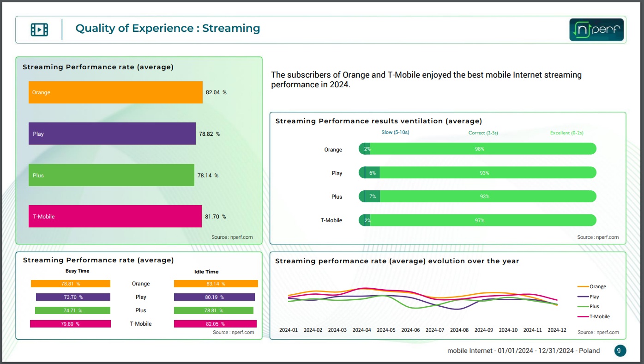Click "Orange" label between Busy and Idle bars
The image size is (644, 364).
coord(141,284)
